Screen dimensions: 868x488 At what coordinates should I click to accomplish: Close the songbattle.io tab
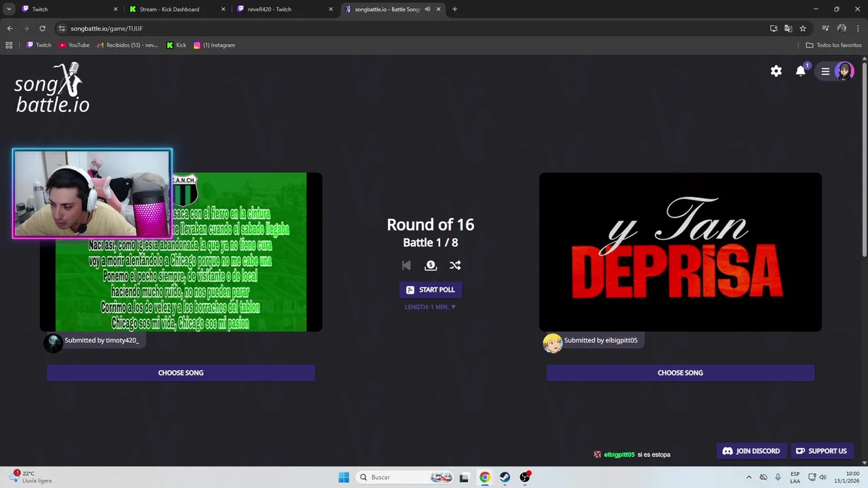(x=439, y=9)
